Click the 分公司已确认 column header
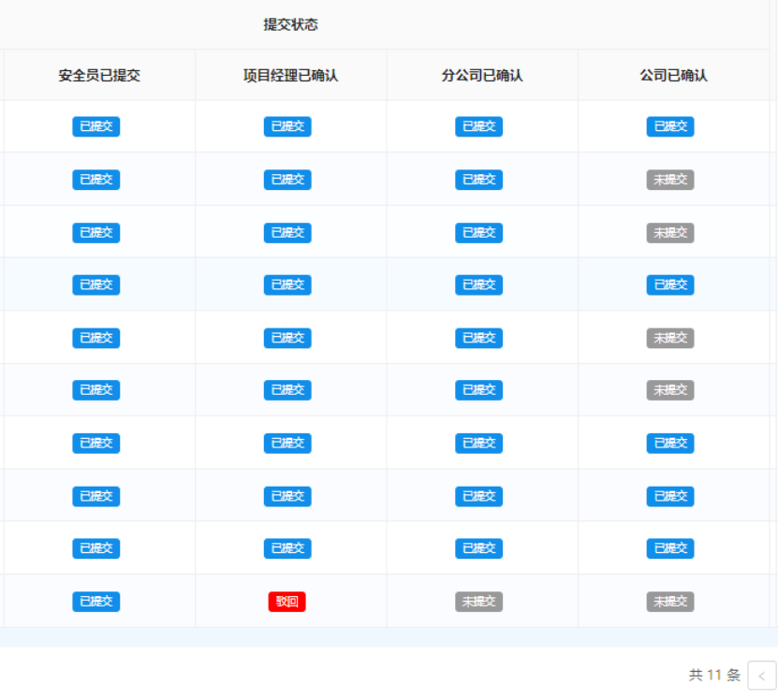This screenshot has height=700, width=778. [482, 75]
